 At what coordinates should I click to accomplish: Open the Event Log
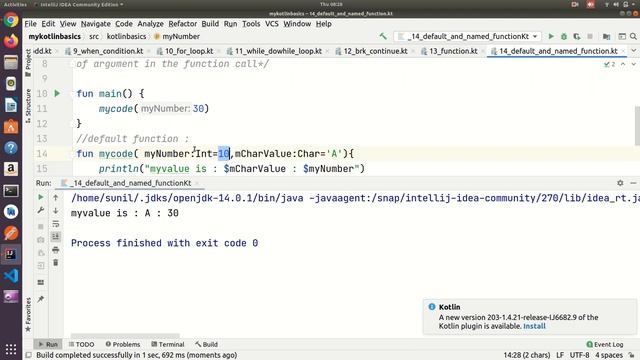tap(605, 344)
